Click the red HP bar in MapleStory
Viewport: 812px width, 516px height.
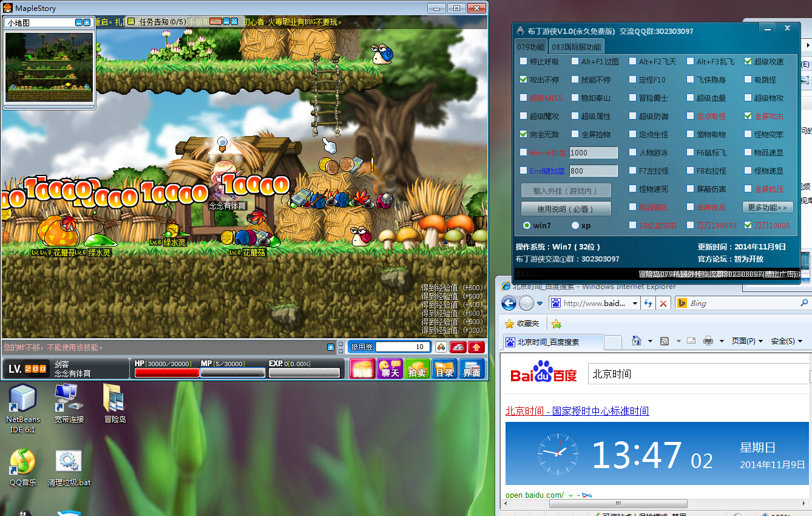167,373
